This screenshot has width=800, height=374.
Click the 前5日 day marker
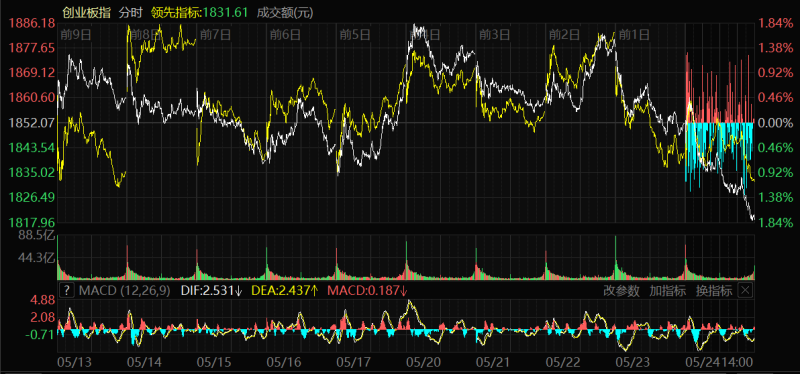[355, 35]
